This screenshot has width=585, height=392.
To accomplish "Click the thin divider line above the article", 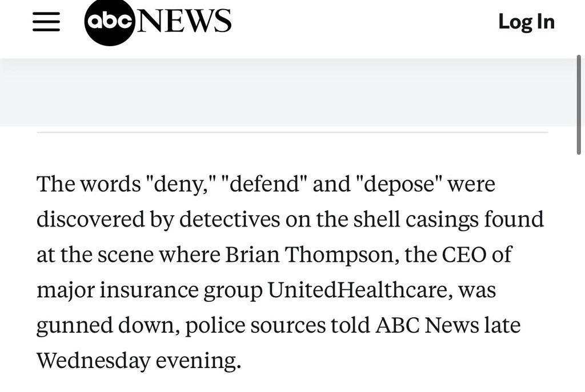I will (292, 132).
